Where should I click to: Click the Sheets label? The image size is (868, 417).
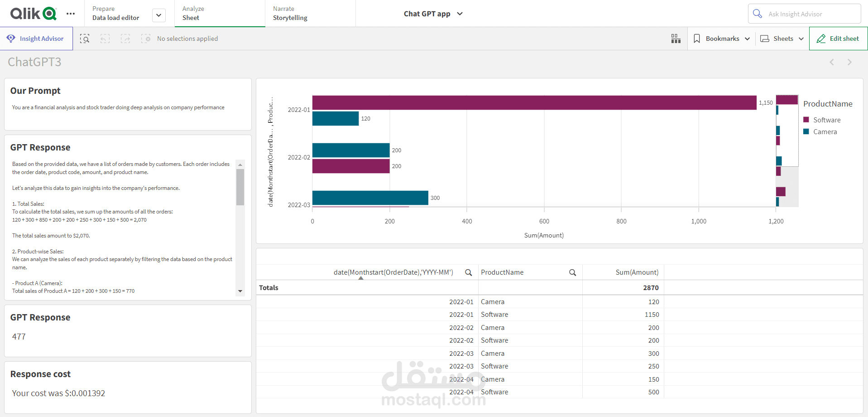pyautogui.click(x=783, y=39)
